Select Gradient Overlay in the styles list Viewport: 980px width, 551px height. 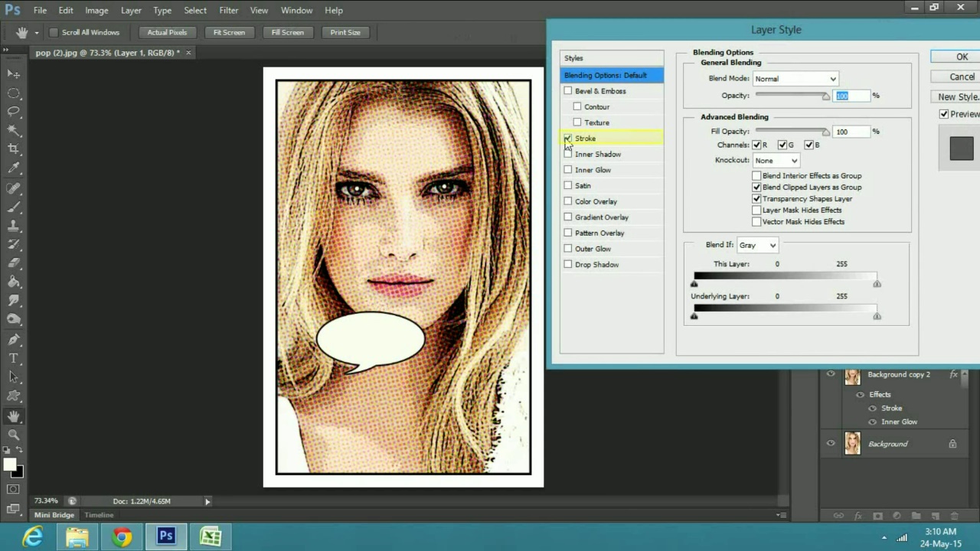click(602, 217)
